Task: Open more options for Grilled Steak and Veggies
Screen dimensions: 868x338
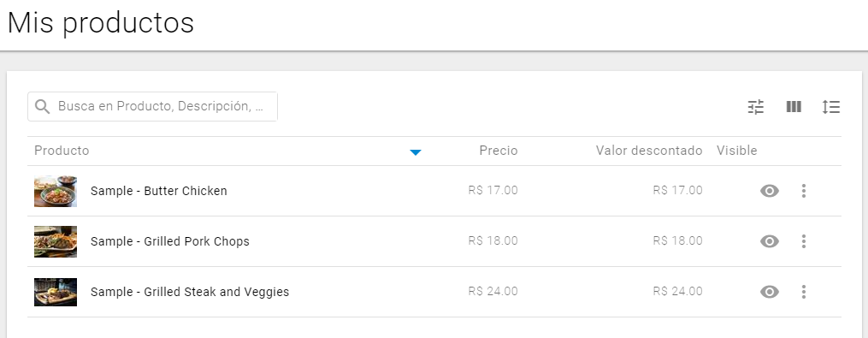Action: coord(804,292)
